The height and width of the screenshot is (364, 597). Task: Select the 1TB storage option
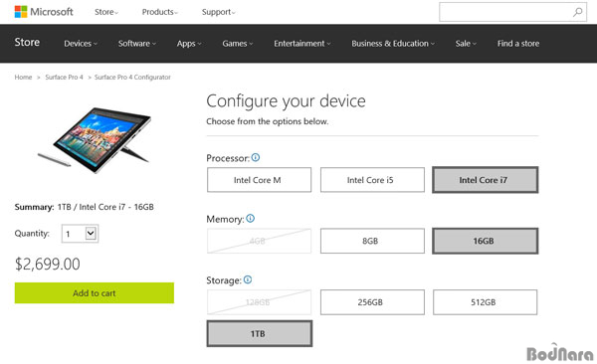(260, 333)
